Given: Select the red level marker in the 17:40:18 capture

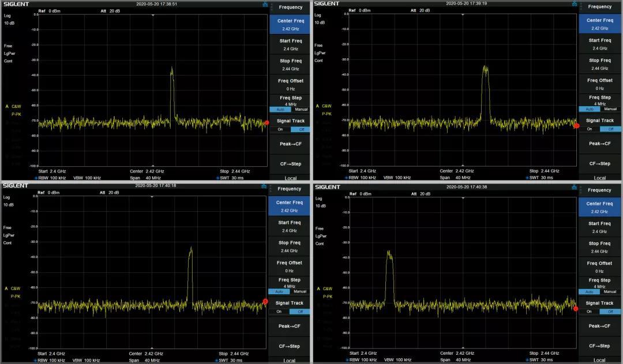Looking at the screenshot, I should [265, 302].
